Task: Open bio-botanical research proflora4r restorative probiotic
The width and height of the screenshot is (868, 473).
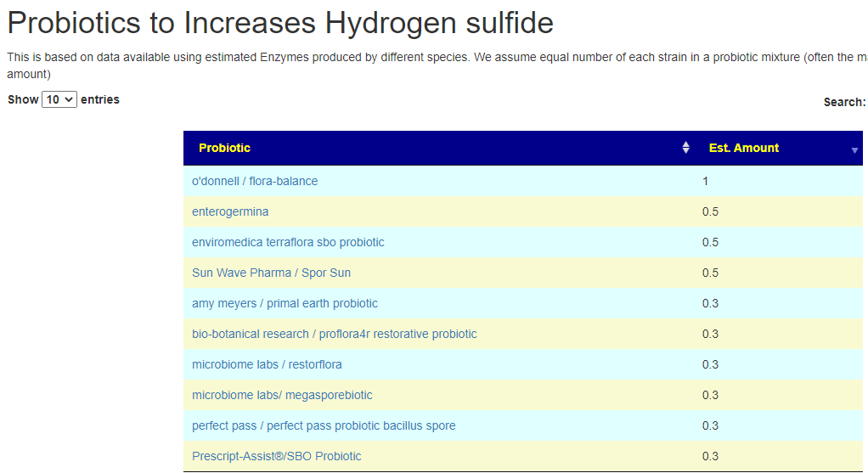Action: pos(334,334)
